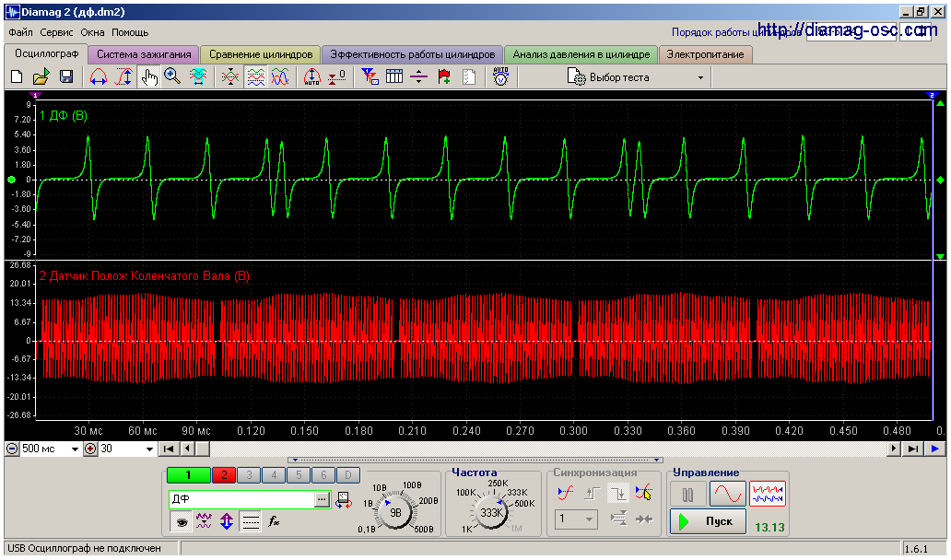
Task: Choose the magnifier zoom tool
Action: (173, 77)
